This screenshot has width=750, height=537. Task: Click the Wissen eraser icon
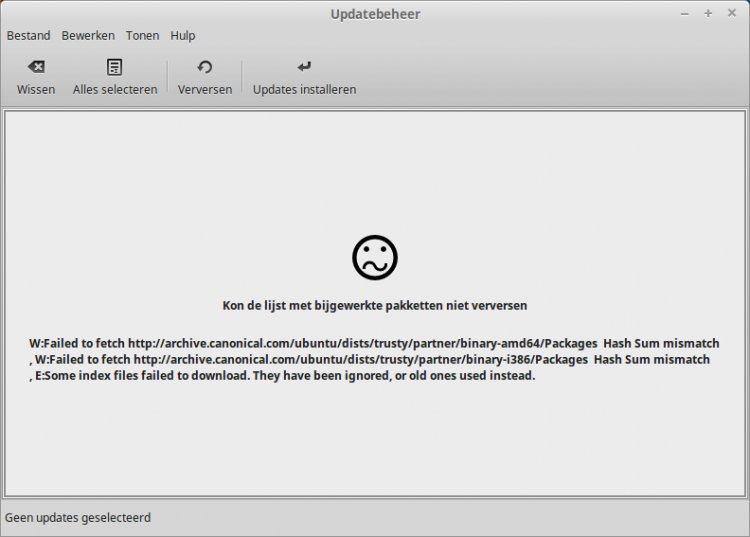36,67
